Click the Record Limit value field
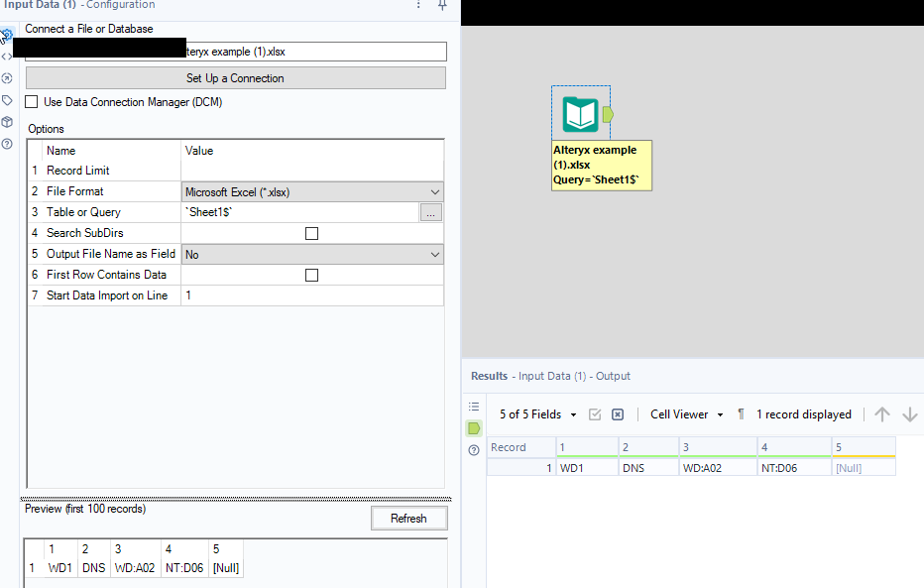This screenshot has width=924, height=588. click(312, 171)
